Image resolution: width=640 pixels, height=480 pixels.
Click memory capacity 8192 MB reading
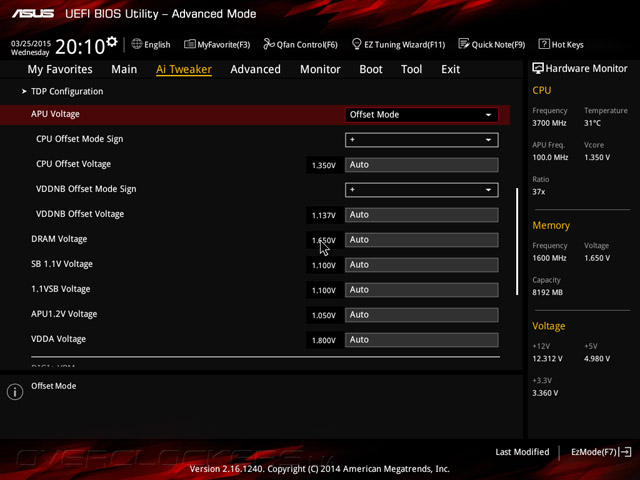(547, 292)
